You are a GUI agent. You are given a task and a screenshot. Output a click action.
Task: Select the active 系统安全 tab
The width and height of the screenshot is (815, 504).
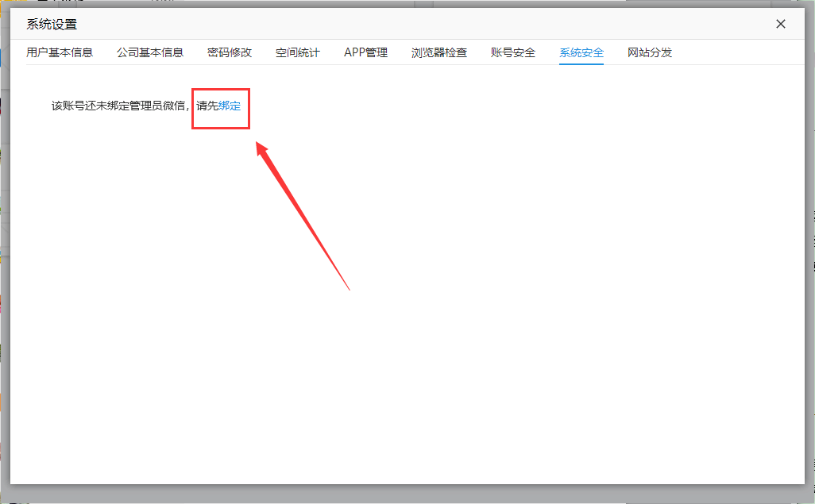click(581, 52)
